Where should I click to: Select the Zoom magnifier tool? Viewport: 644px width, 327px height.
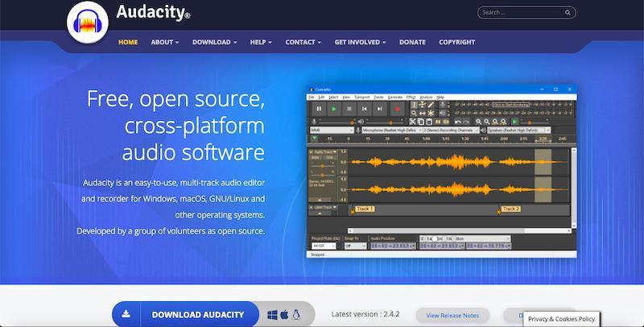[415, 113]
